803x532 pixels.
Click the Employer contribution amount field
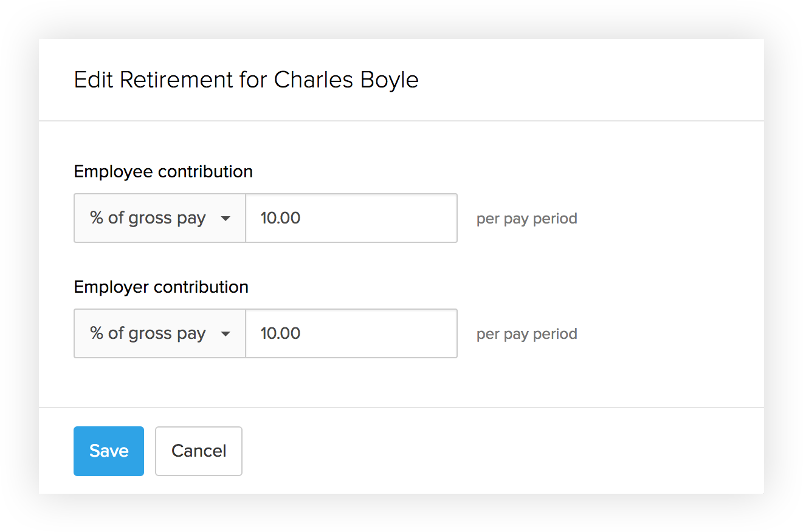351,333
